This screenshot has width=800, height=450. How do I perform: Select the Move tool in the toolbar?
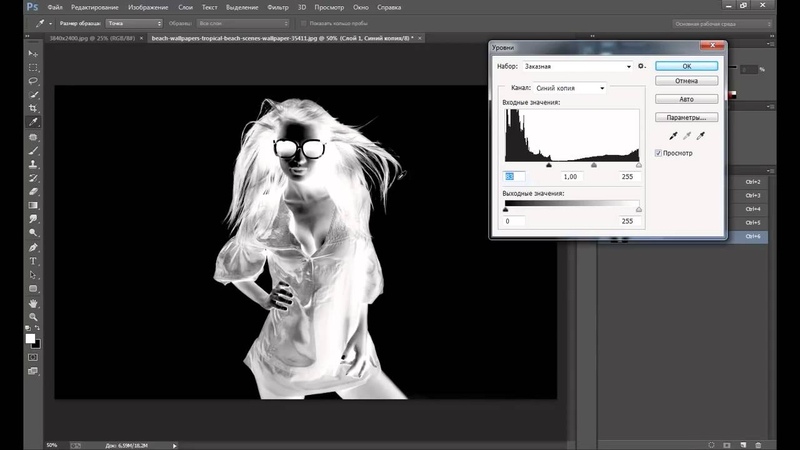click(33, 53)
